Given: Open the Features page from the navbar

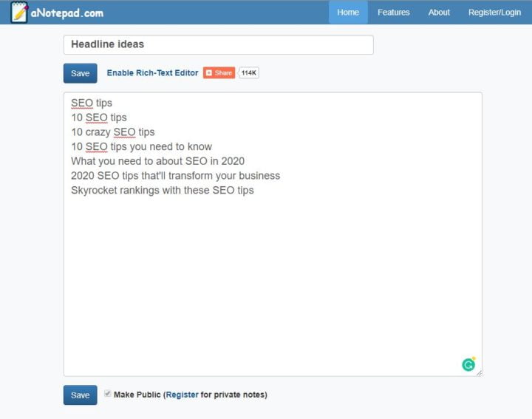Looking at the screenshot, I should click(393, 13).
